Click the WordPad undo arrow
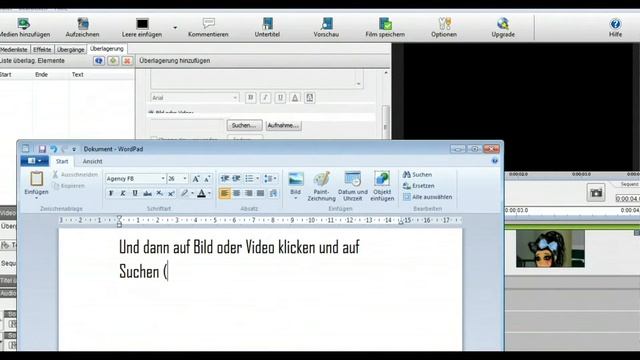Image resolution: width=640 pixels, height=360 pixels. point(53,149)
